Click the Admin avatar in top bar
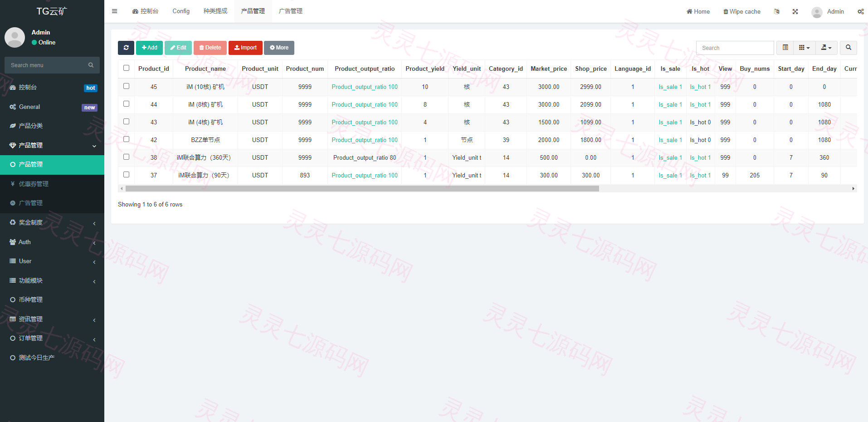The image size is (868, 422). click(817, 12)
